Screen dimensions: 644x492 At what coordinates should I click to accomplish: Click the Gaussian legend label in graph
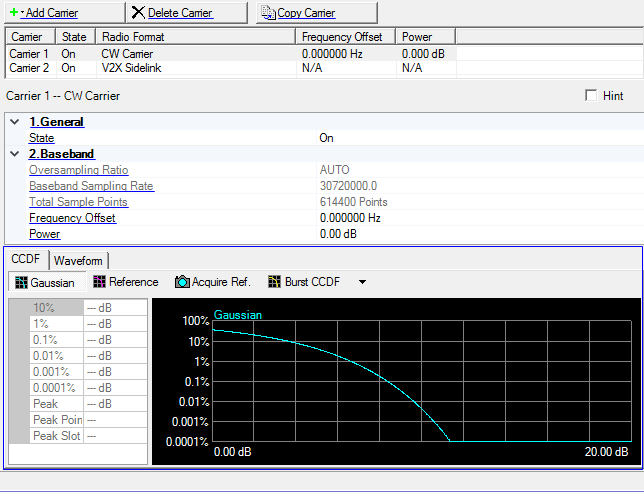point(238,315)
